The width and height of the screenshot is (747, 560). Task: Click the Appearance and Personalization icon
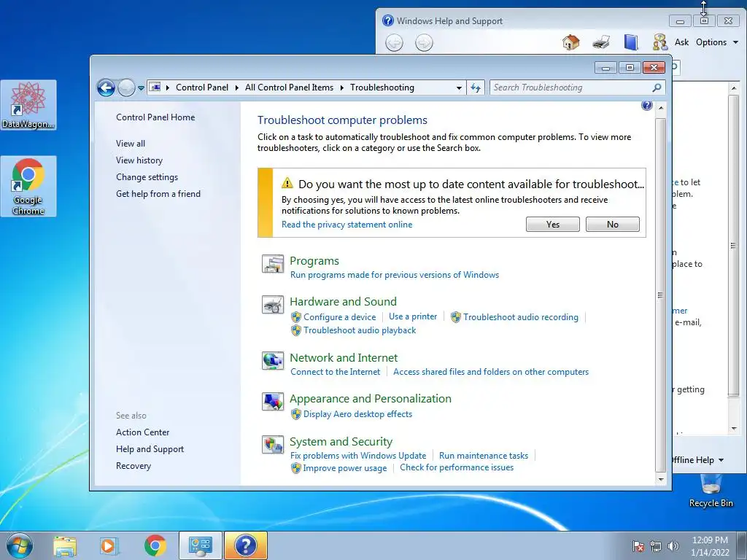point(273,402)
